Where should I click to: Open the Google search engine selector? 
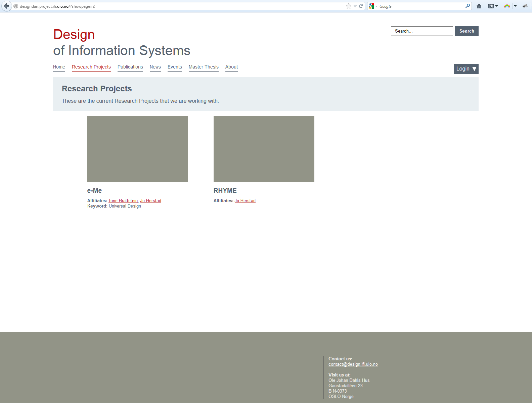click(x=373, y=6)
